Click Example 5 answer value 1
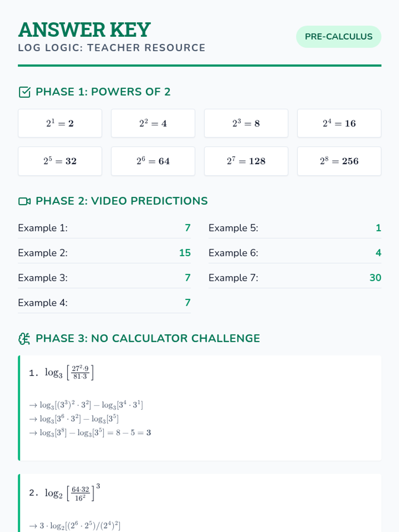This screenshot has height=532, width=399. click(x=378, y=228)
